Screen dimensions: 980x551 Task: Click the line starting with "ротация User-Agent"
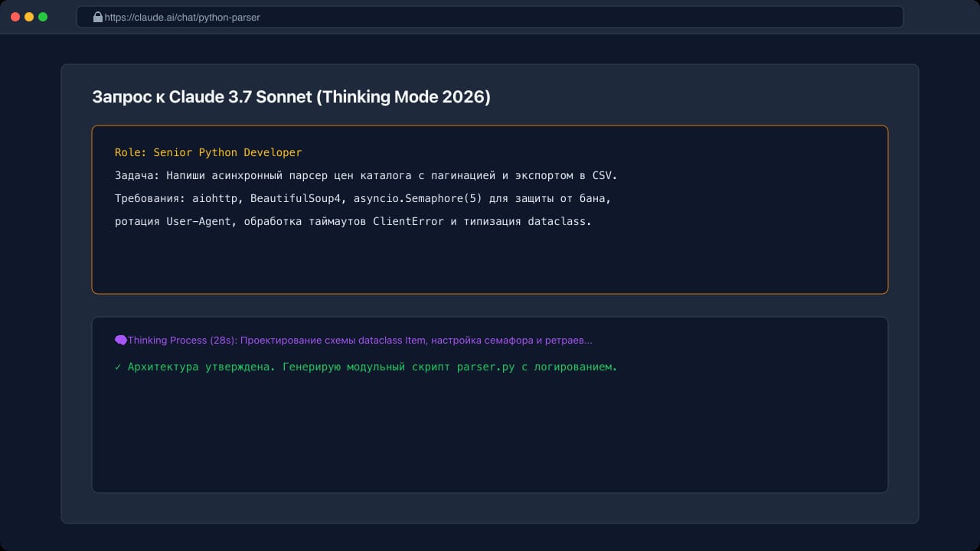point(353,221)
